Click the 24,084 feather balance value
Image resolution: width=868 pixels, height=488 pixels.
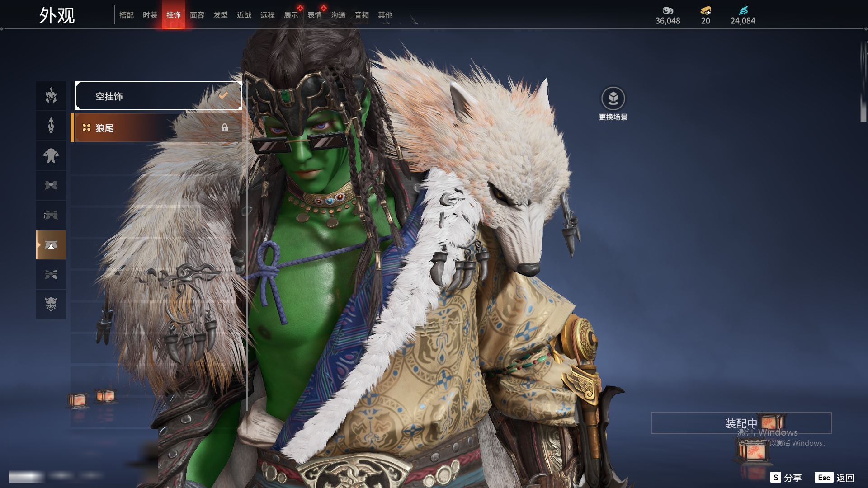tap(743, 21)
